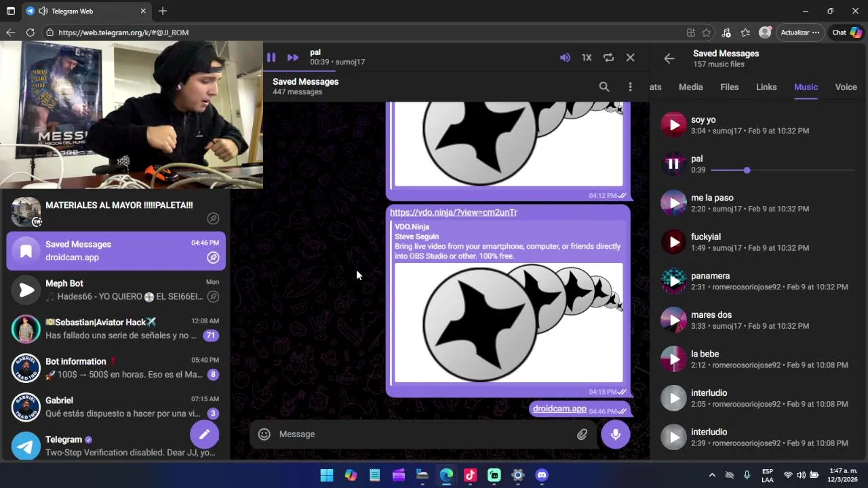
Task: Open the browser profile avatar
Action: (x=765, y=32)
